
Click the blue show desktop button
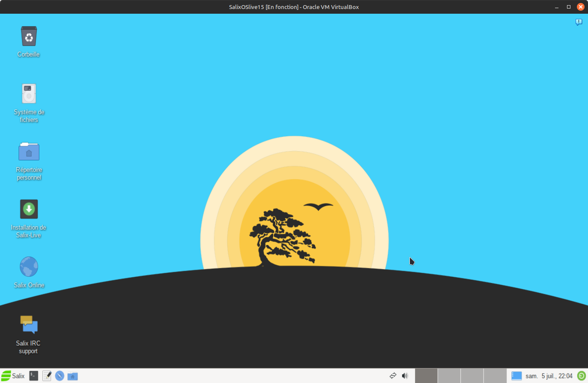(516, 376)
